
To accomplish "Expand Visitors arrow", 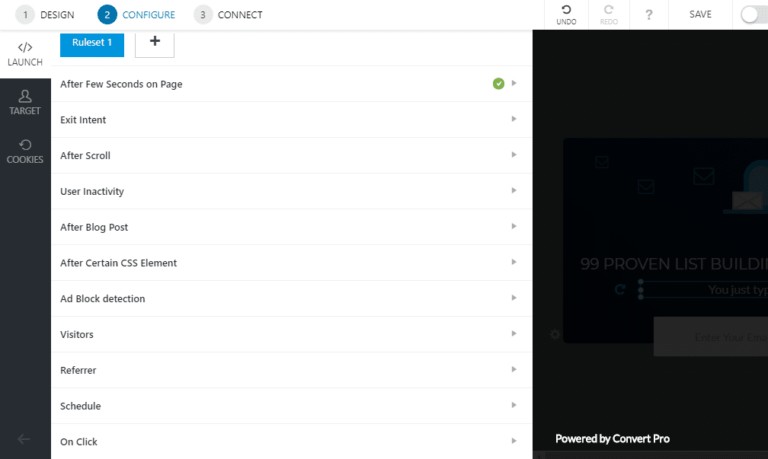I will pos(514,334).
